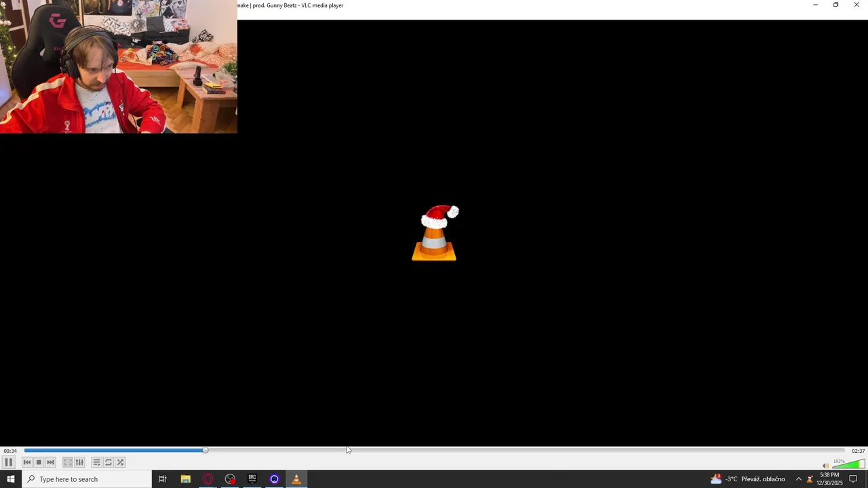The width and height of the screenshot is (868, 488).
Task: Click the elapsed time 00:34 label
Action: point(10,451)
